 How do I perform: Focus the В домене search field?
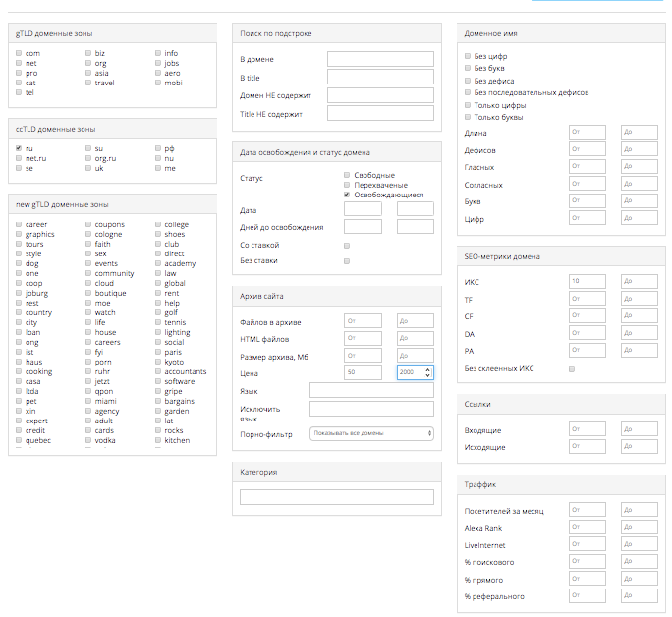(x=379, y=59)
